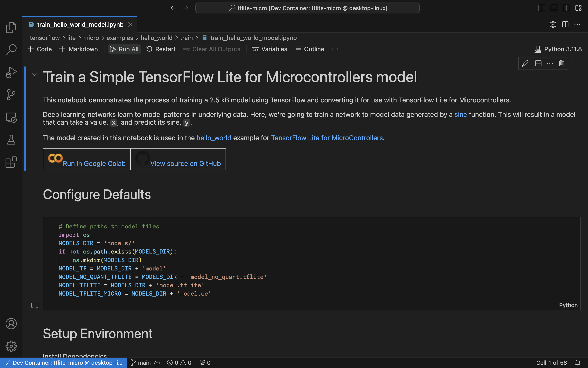Delete the cell with trash icon

pyautogui.click(x=561, y=63)
